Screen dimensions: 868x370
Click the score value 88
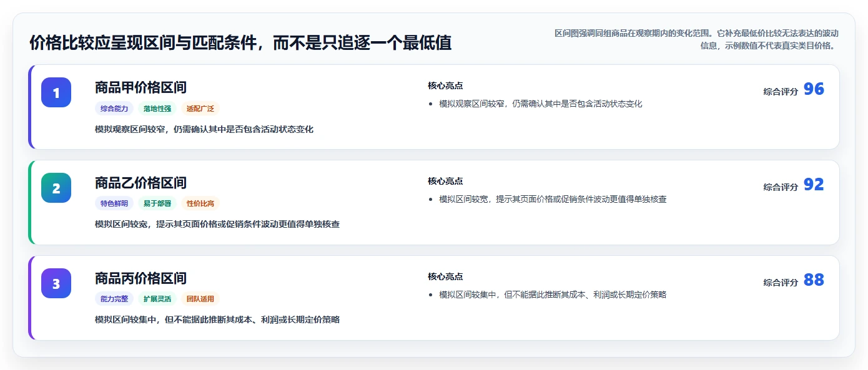click(x=814, y=280)
